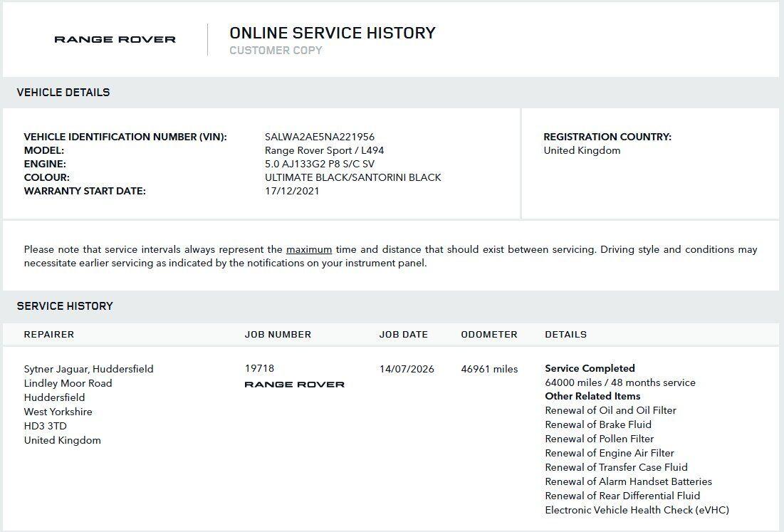This screenshot has width=784, height=532.
Task: Select registration country United Kingdom
Action: (x=582, y=150)
